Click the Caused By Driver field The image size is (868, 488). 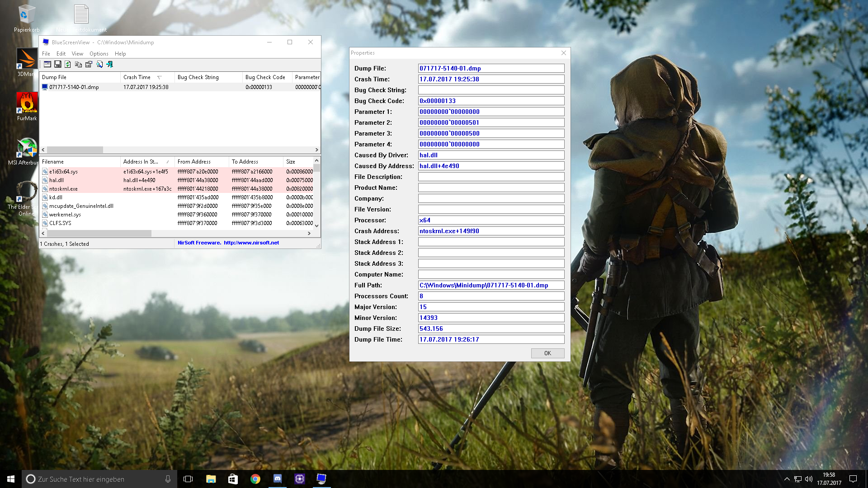pos(491,155)
